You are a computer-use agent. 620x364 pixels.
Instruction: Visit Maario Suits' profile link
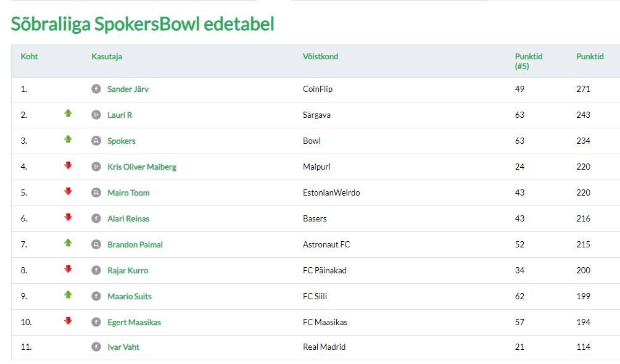pyautogui.click(x=130, y=296)
